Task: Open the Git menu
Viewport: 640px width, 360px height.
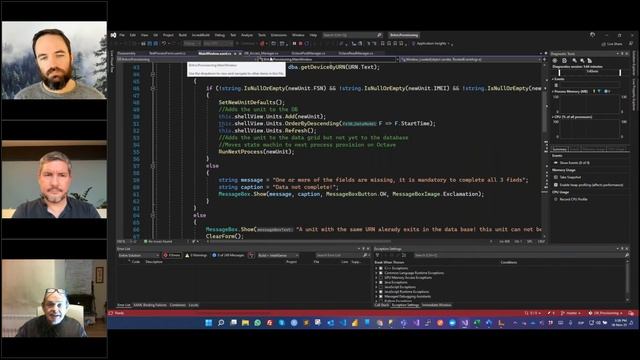Action: (x=156, y=35)
